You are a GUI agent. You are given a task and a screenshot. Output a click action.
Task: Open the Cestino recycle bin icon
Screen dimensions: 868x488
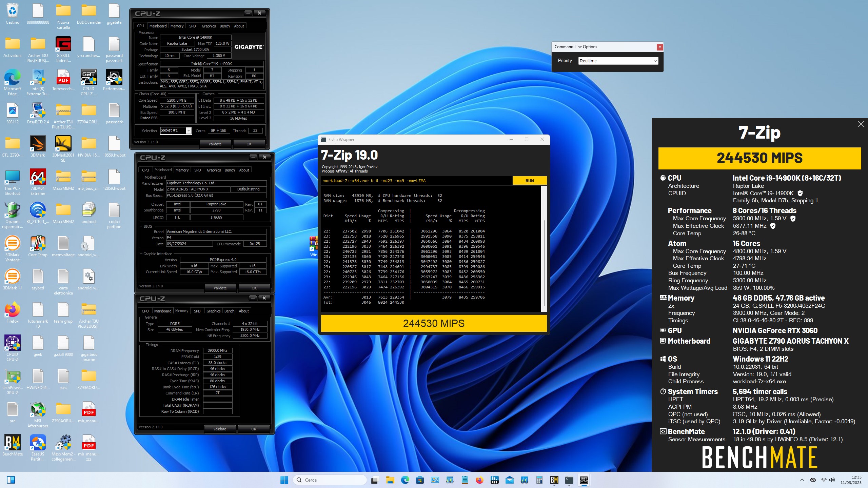13,14
